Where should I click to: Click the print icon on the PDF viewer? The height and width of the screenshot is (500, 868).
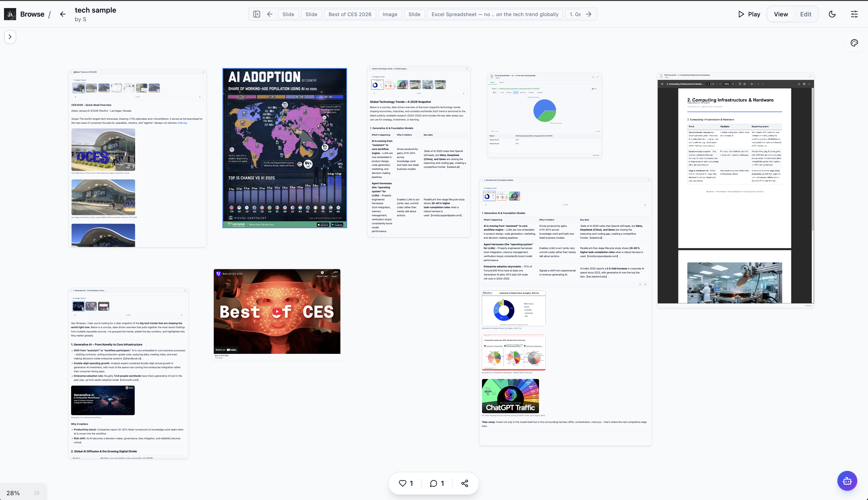pyautogui.click(x=804, y=84)
